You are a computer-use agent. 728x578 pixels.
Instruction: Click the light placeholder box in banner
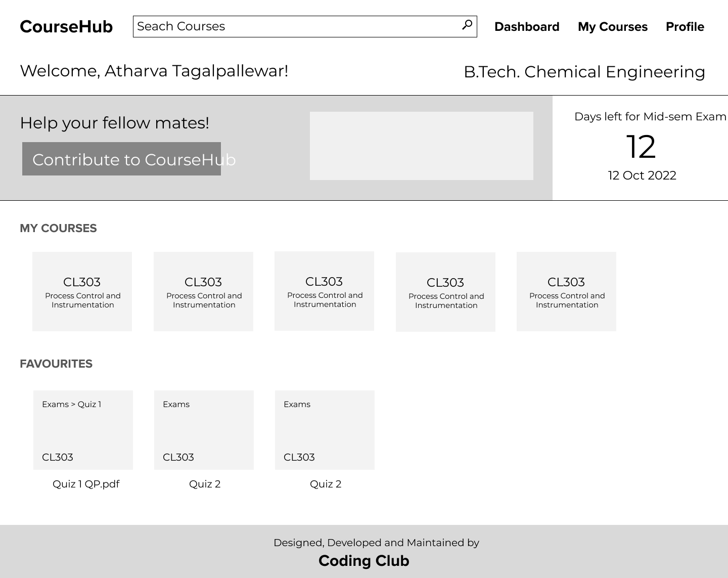click(x=422, y=146)
